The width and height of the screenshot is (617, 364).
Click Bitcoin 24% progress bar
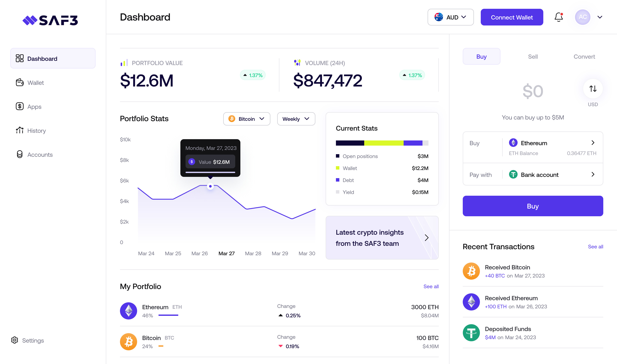(161, 346)
